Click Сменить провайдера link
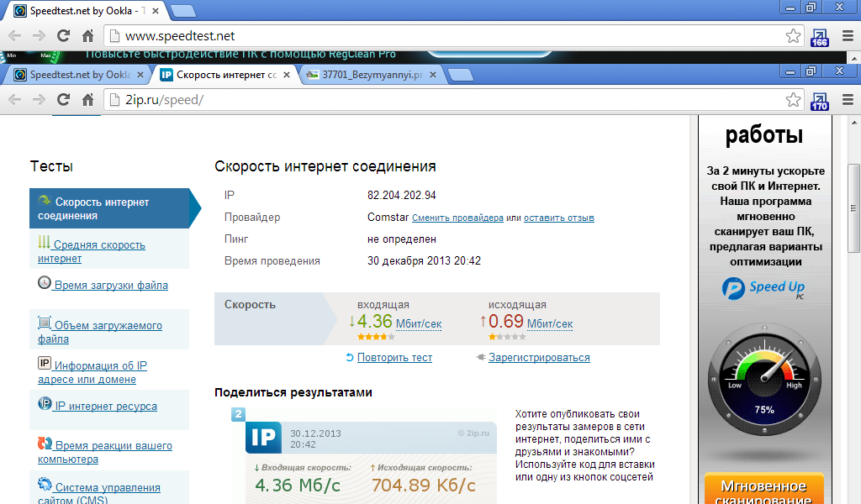This screenshot has height=504, width=861. [457, 218]
